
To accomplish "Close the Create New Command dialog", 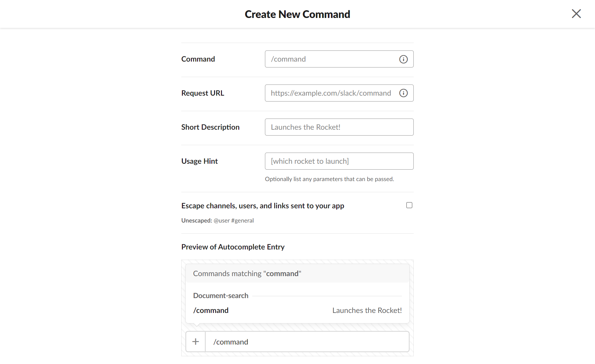I will coord(576,14).
